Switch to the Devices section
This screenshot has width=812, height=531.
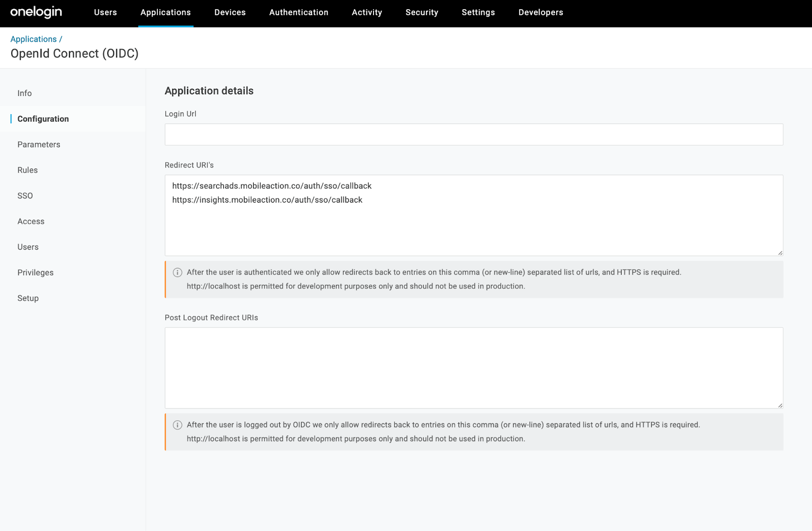tap(230, 13)
